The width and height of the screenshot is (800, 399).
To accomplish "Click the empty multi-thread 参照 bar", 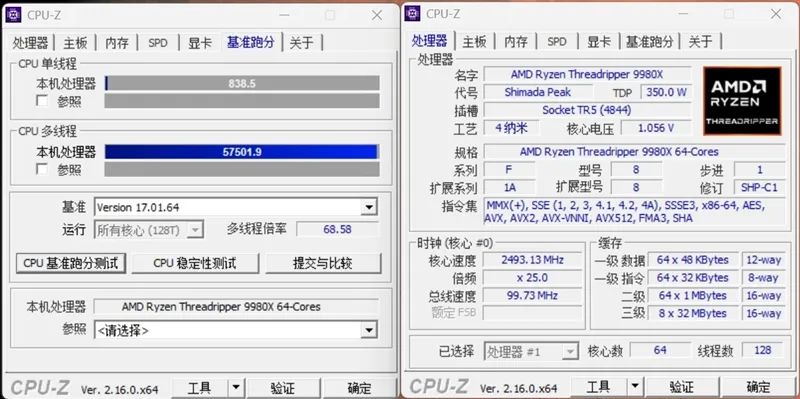I will [x=242, y=169].
